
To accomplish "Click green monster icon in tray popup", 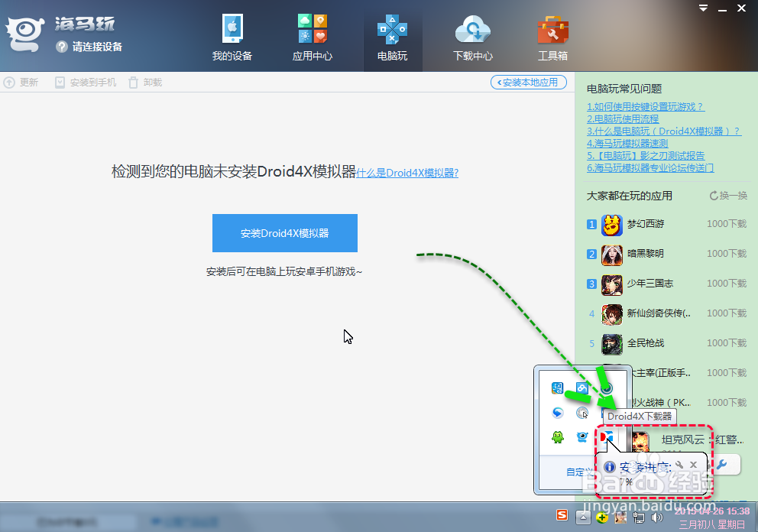I will (557, 437).
